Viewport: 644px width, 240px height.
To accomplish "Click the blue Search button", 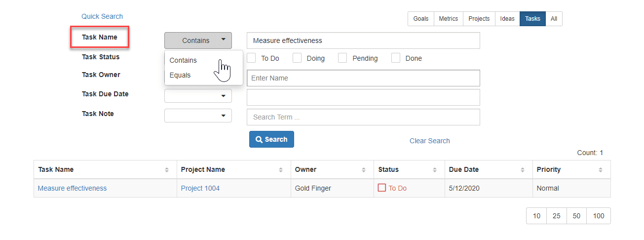I will coord(271,139).
